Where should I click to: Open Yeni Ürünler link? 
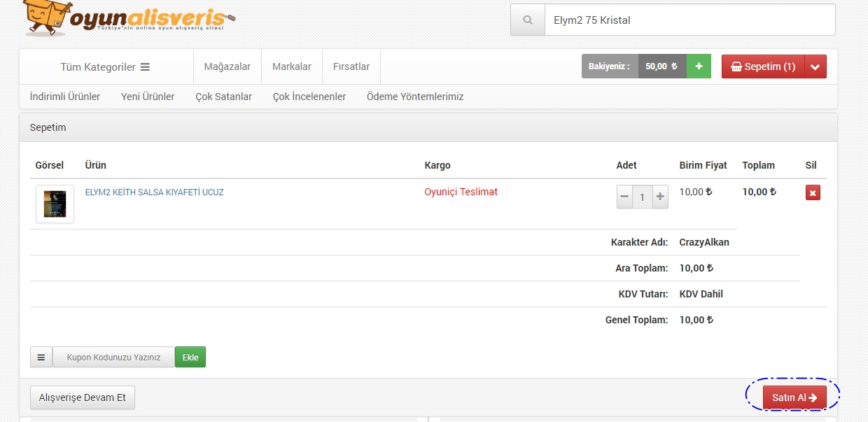[148, 97]
